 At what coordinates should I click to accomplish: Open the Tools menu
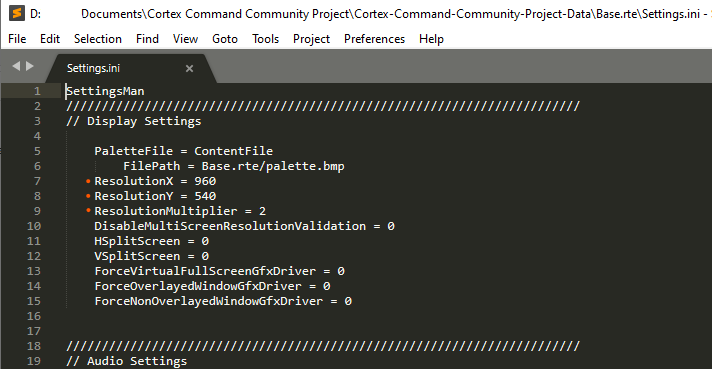pyautogui.click(x=266, y=39)
